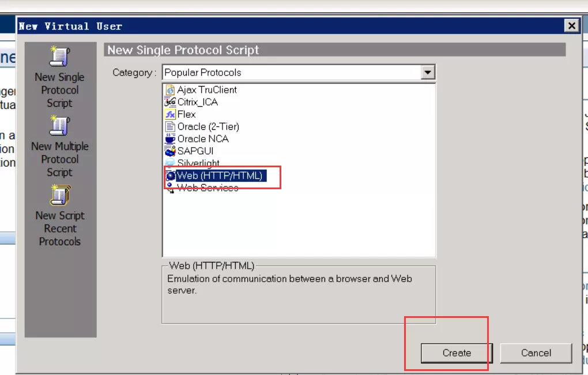This screenshot has width=588, height=375.
Task: Select the New Script Recent Protocols icon
Action: [59, 196]
